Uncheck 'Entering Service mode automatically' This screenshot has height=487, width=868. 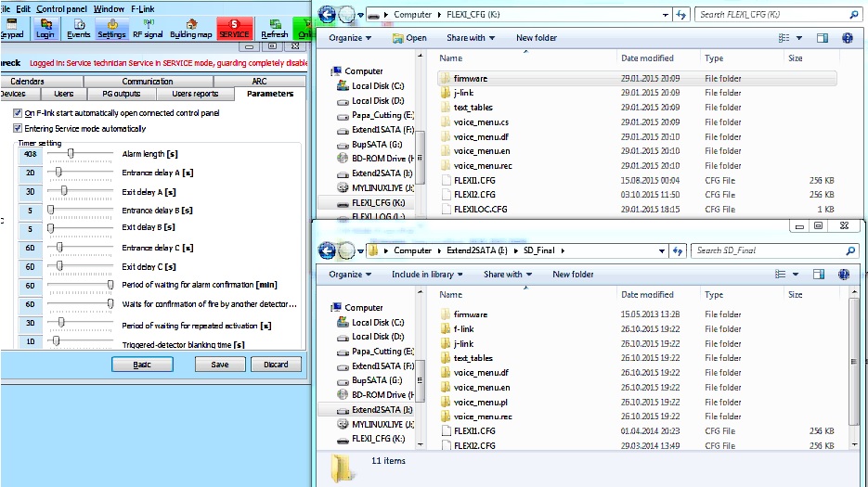pyautogui.click(x=18, y=128)
